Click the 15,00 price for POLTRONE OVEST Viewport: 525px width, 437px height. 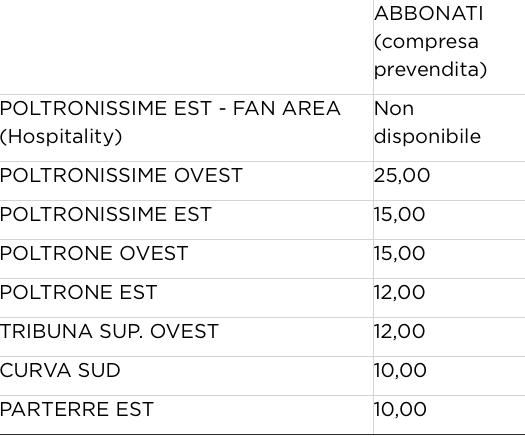click(399, 253)
